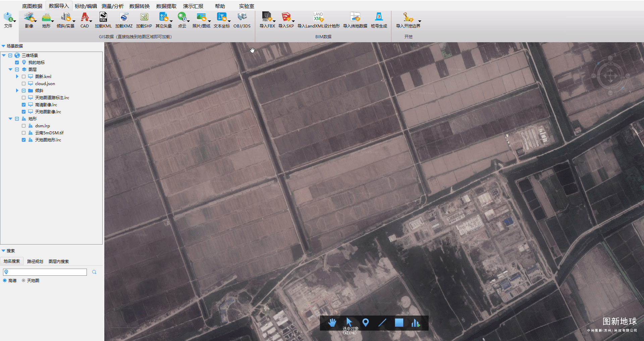Open the 影像 dropdown arrow
Screen dimensions: 644x341
coord(36,21)
